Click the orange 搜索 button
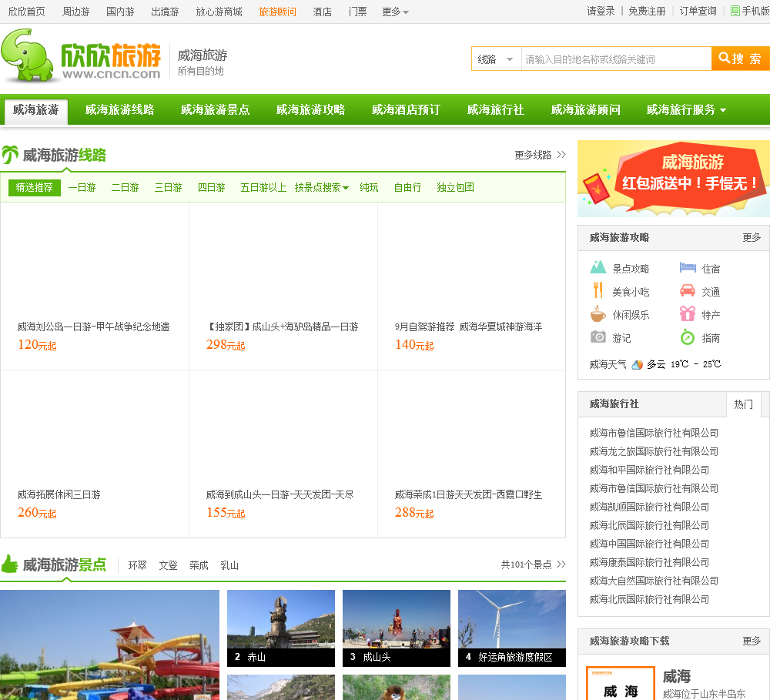 [741, 59]
